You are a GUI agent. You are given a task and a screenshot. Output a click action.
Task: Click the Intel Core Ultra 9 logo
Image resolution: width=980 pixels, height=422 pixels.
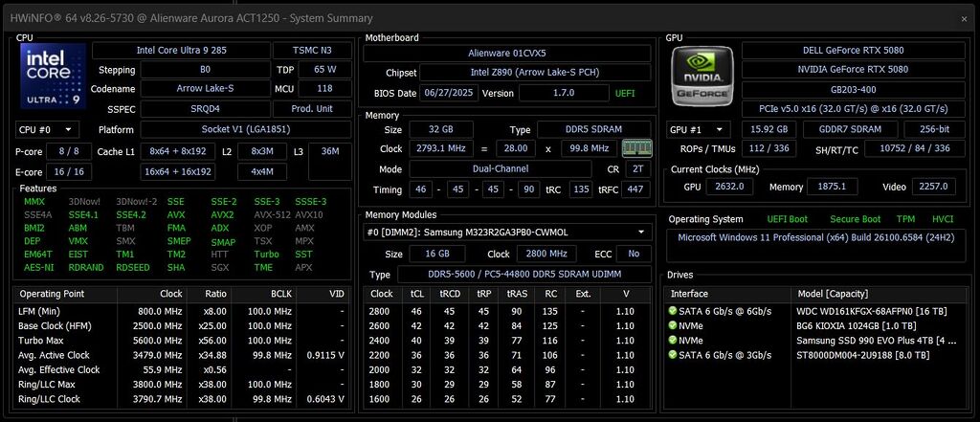pyautogui.click(x=54, y=75)
